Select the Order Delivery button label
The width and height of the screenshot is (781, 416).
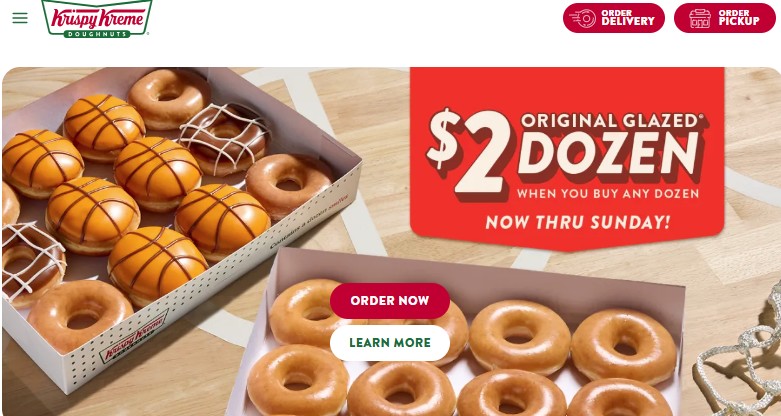click(x=628, y=18)
